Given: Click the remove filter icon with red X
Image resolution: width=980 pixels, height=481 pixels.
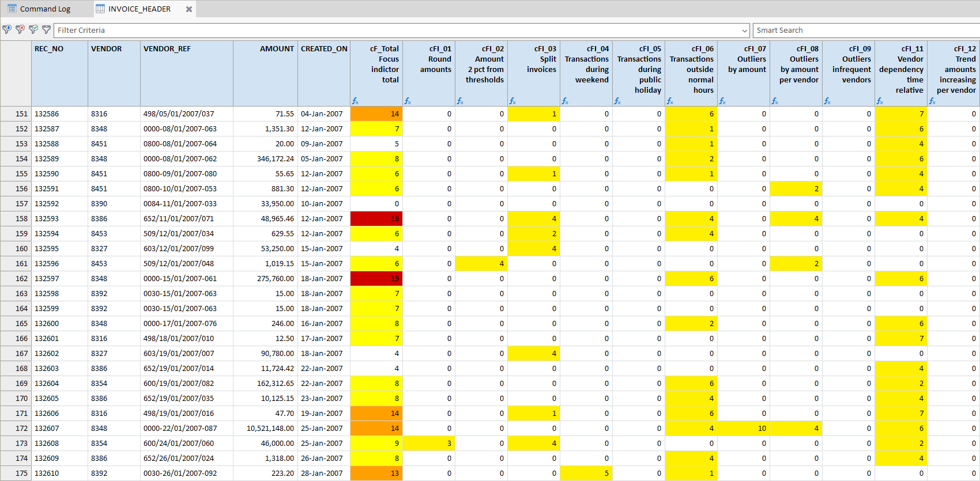Looking at the screenshot, I should pyautogui.click(x=20, y=29).
